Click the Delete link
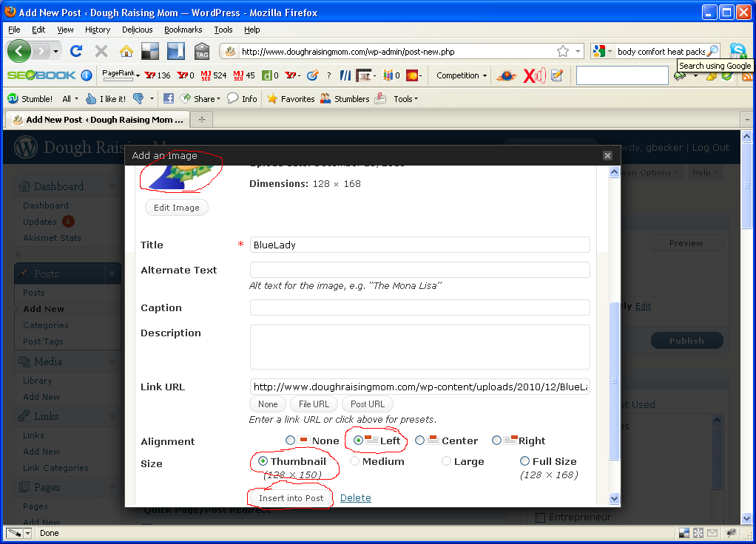The height and width of the screenshot is (544, 756). (355, 497)
